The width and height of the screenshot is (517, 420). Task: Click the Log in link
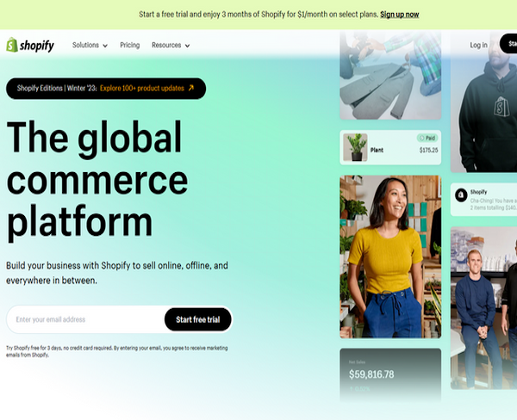click(x=478, y=45)
